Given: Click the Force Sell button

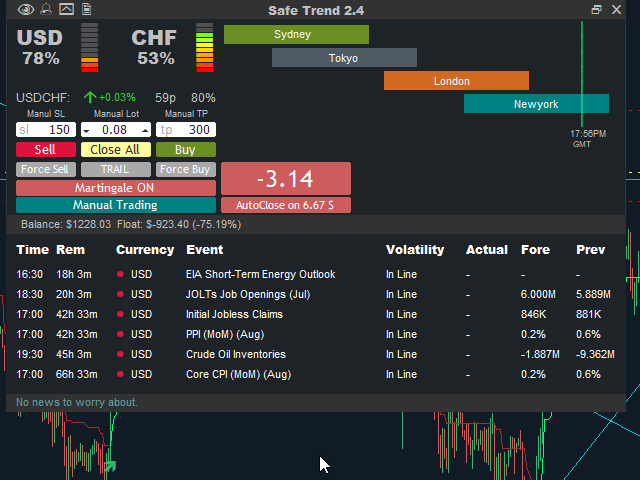Looking at the screenshot, I should point(46,169).
